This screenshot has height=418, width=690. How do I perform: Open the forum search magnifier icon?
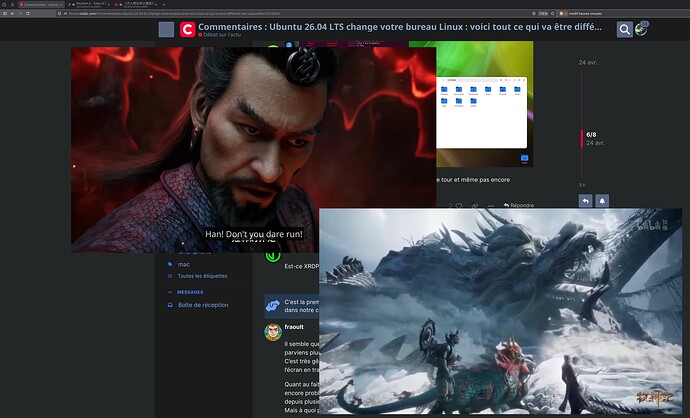(624, 29)
